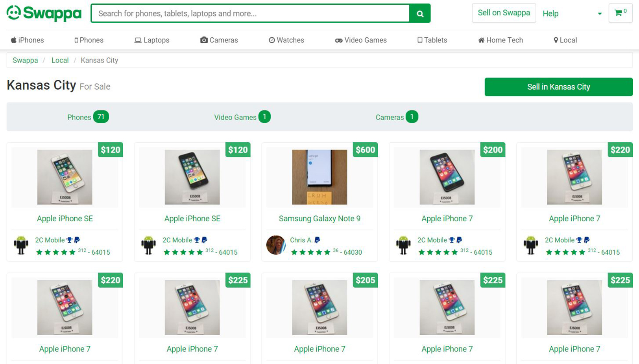The width and height of the screenshot is (639, 364).
Task: Click the green search magnifier button
Action: [x=420, y=13]
